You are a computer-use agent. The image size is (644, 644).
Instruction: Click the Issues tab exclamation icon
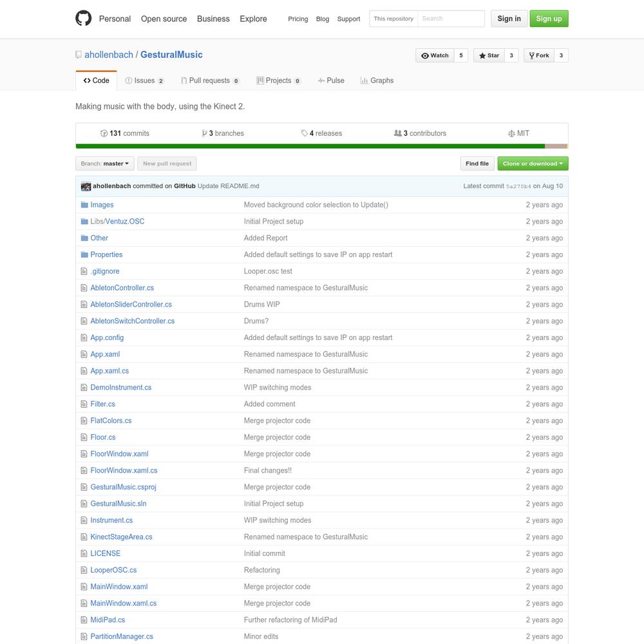pos(129,80)
